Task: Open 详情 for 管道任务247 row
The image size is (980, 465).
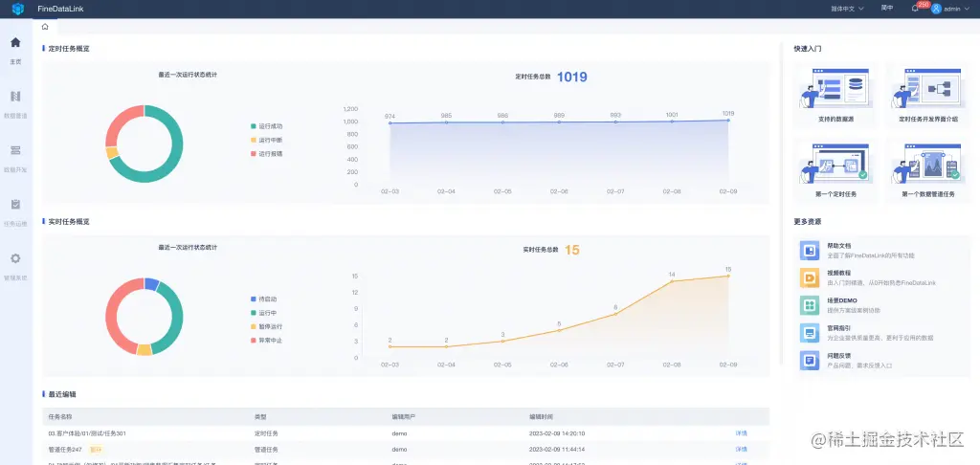Action: [x=742, y=450]
